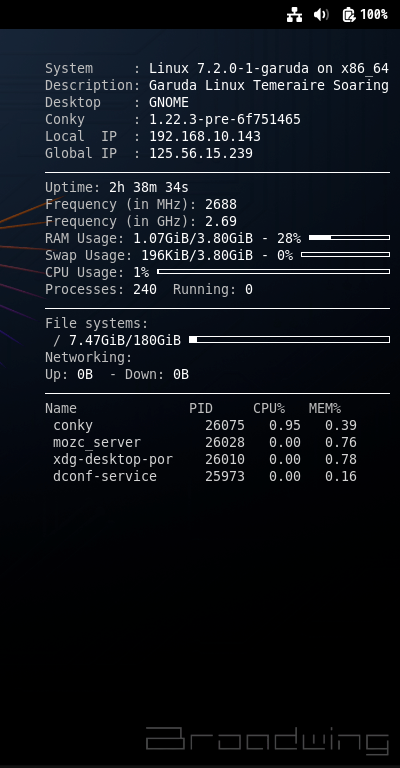
Task: Click the Swap Usage progress bar
Action: click(x=346, y=255)
